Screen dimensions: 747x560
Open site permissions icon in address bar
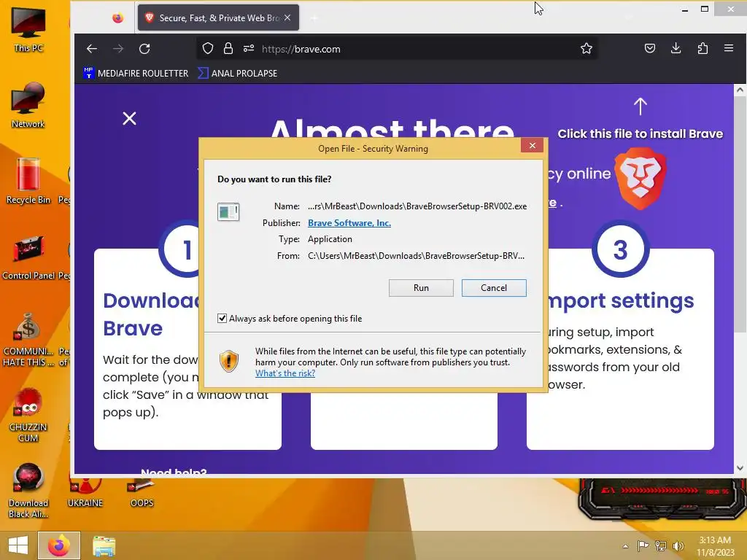click(249, 49)
